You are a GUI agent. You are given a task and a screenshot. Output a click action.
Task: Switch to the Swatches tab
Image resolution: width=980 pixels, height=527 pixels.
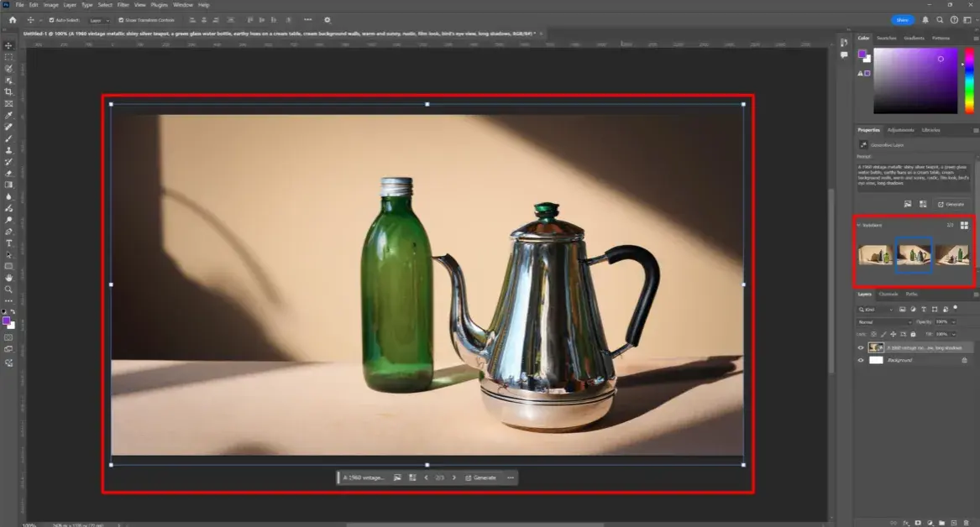tap(886, 38)
